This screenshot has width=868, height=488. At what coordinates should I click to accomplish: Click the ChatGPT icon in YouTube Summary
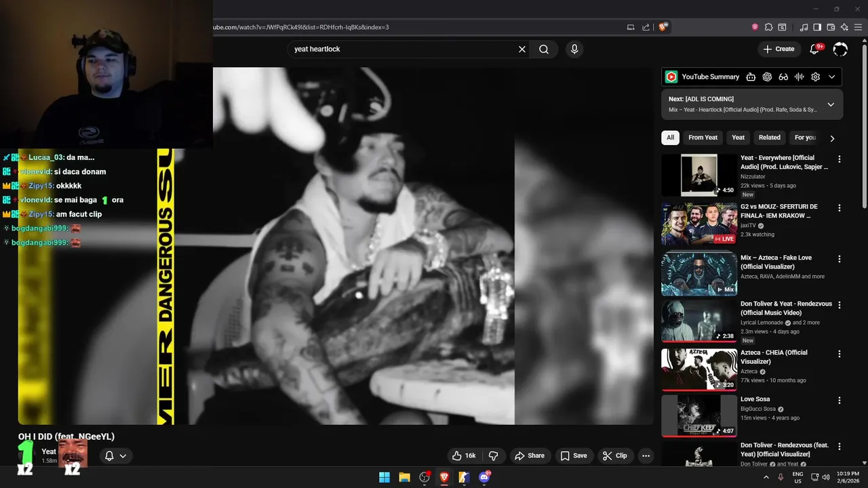[x=767, y=77]
